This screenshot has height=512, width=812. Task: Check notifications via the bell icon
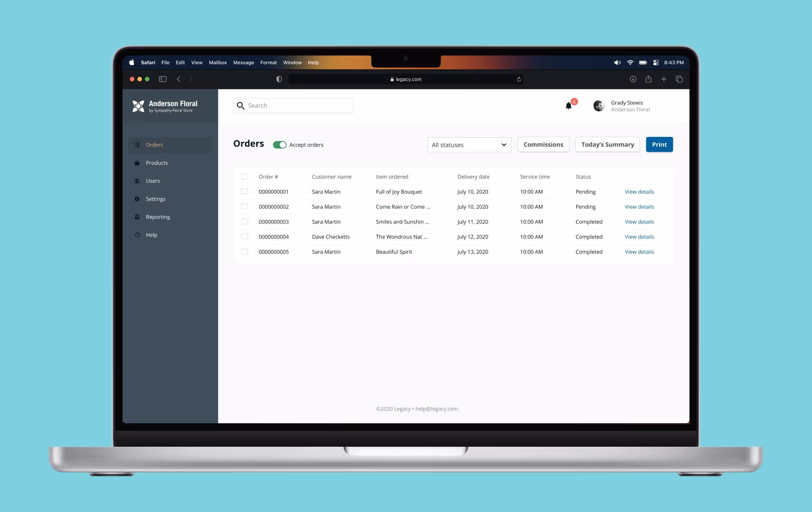pos(568,106)
